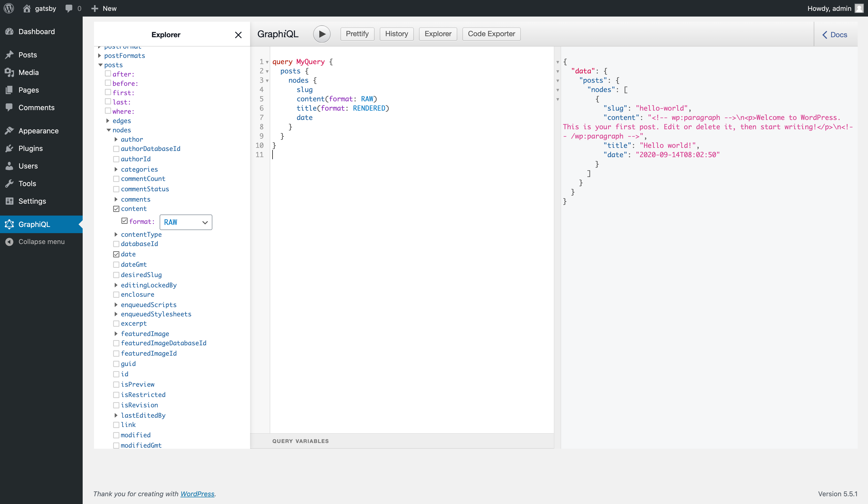Image resolution: width=868 pixels, height=504 pixels.
Task: Open the Users menu item
Action: click(28, 166)
